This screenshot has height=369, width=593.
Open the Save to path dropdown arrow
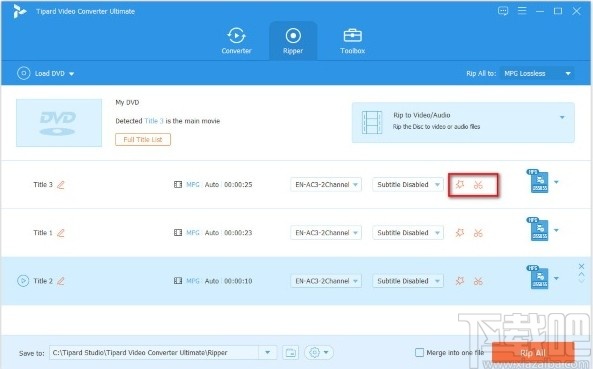[x=267, y=353]
